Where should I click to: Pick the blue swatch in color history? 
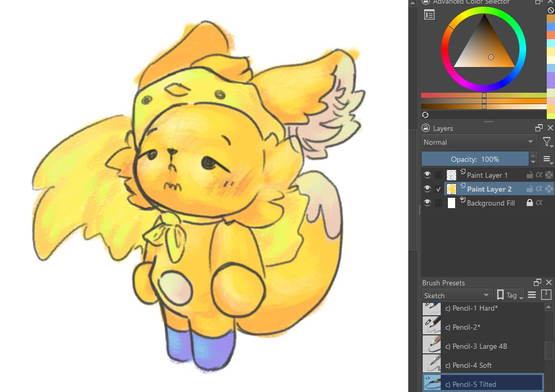coord(551,27)
